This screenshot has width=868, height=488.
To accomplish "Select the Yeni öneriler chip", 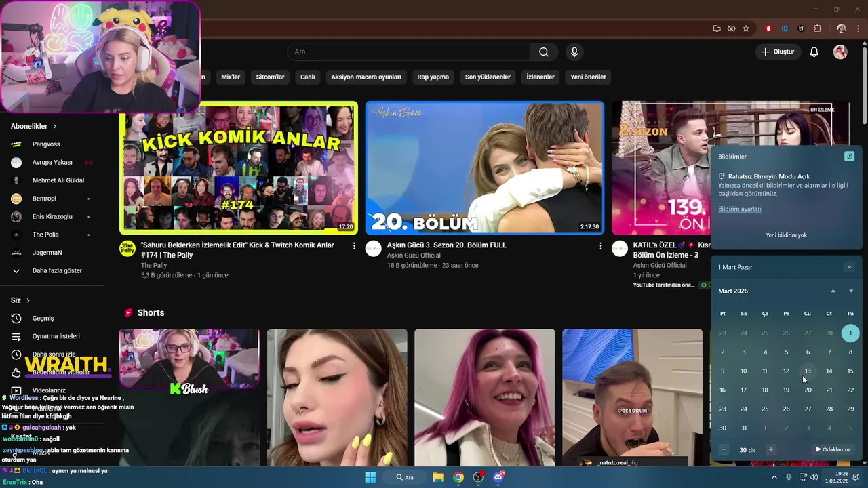I will (x=588, y=77).
